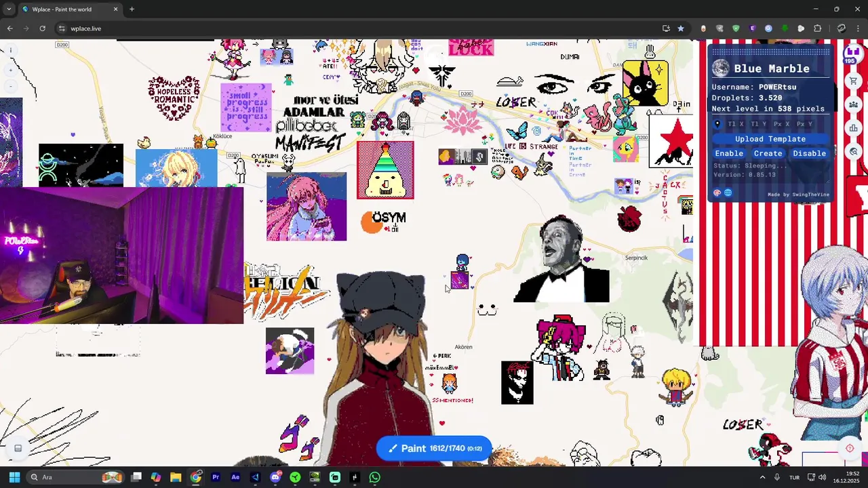Click the microphone tray icon

(777, 477)
